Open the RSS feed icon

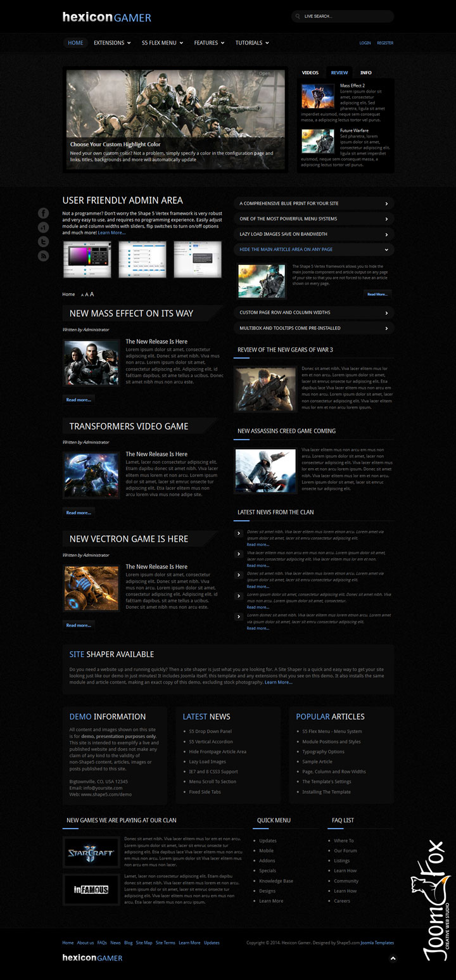pos(43,256)
